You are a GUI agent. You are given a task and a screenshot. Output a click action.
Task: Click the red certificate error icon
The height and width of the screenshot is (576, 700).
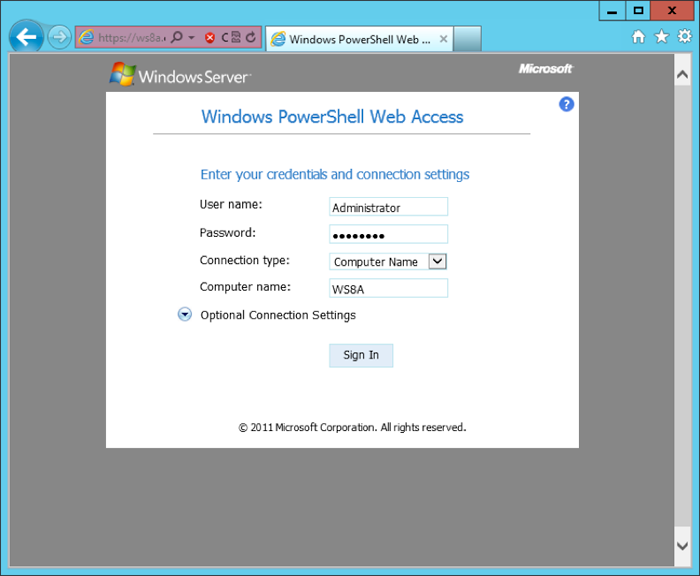(x=210, y=38)
